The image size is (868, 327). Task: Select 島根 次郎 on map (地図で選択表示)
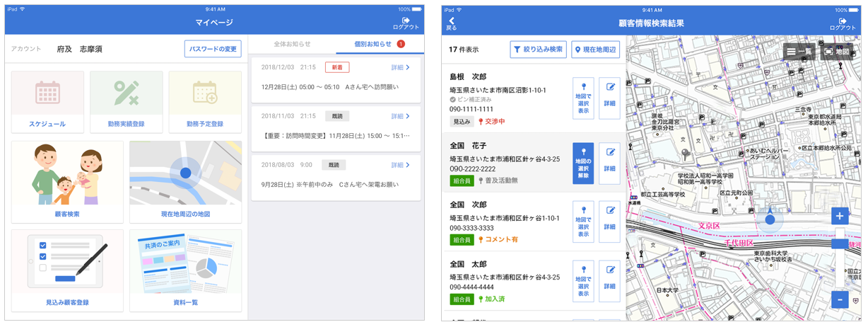(583, 98)
